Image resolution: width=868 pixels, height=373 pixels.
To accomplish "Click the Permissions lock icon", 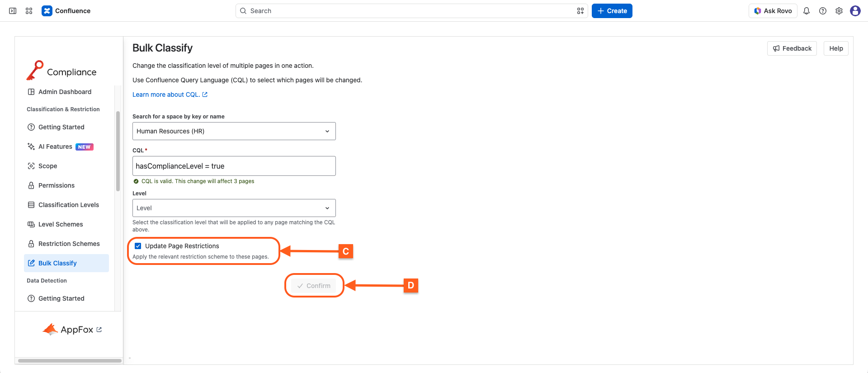I will 31,185.
